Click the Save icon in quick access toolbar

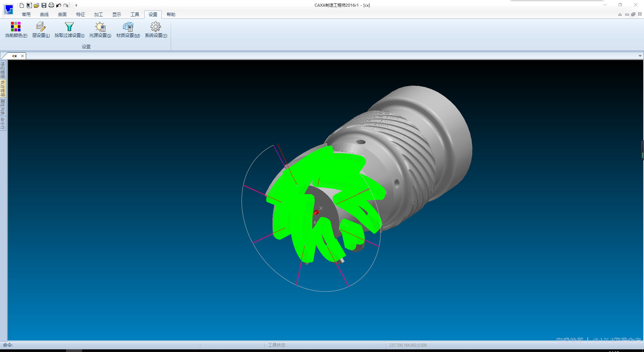pos(44,5)
